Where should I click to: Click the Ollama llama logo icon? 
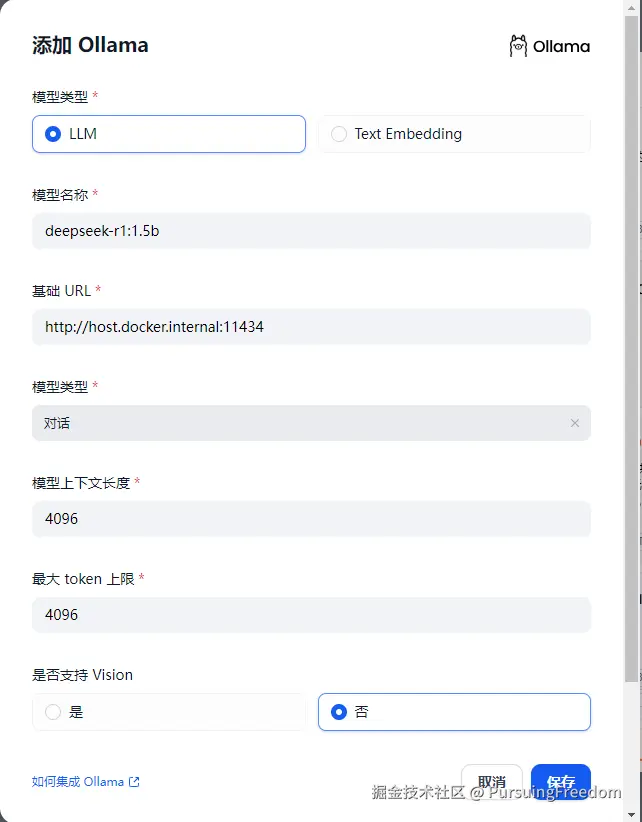click(518, 46)
